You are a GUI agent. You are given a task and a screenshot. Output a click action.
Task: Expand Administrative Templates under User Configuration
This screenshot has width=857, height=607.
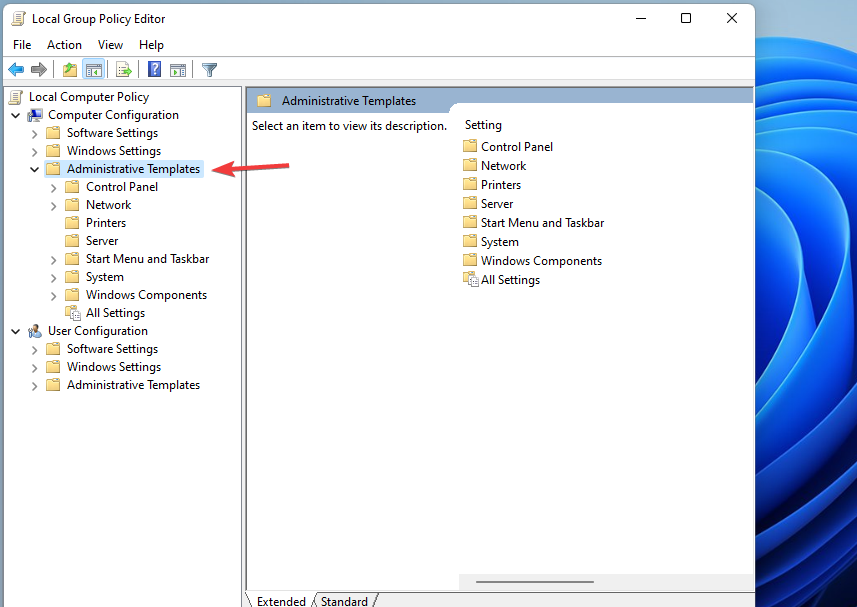point(34,386)
